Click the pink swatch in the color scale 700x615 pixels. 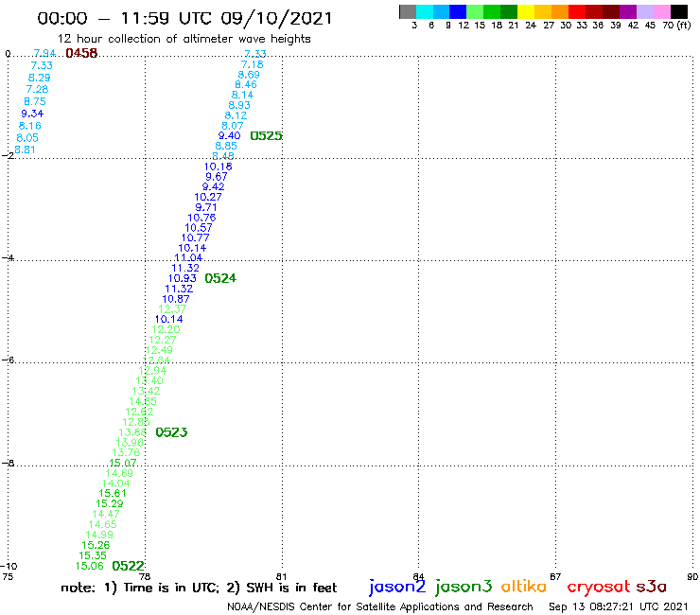(662, 11)
